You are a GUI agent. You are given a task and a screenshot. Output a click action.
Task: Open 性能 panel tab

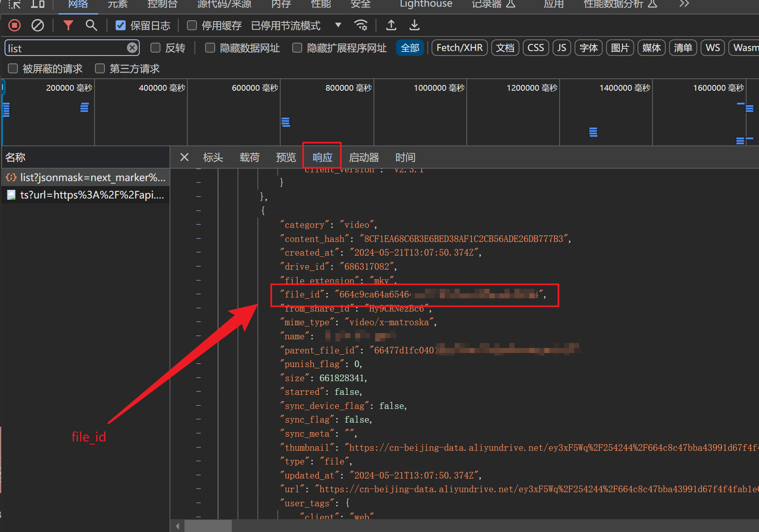tap(321, 4)
